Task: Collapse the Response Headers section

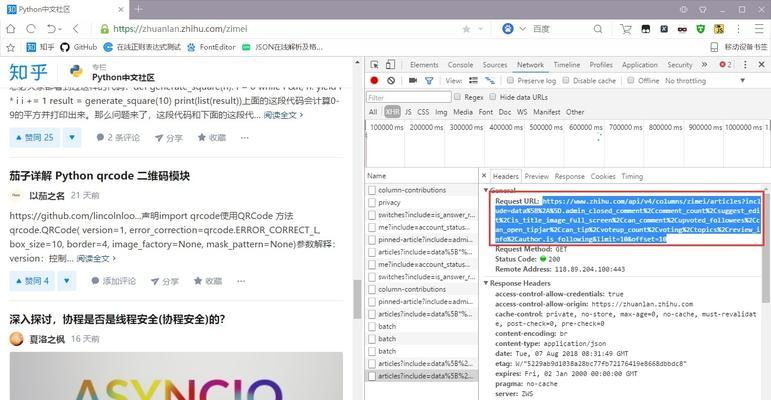Action: pos(486,283)
